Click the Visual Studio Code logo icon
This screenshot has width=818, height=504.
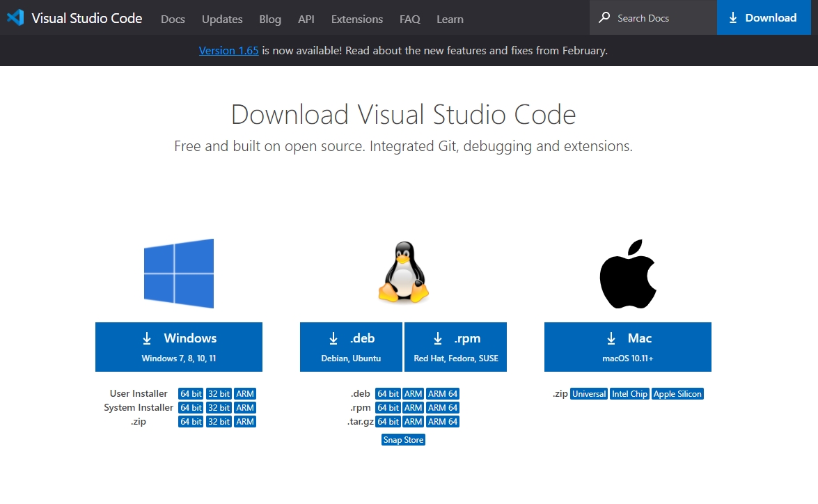[15, 18]
